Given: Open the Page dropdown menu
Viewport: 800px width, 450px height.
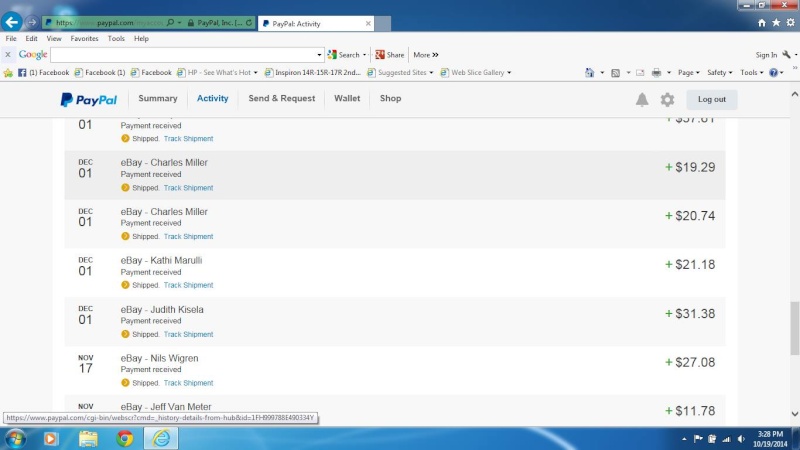Looking at the screenshot, I should (688, 72).
